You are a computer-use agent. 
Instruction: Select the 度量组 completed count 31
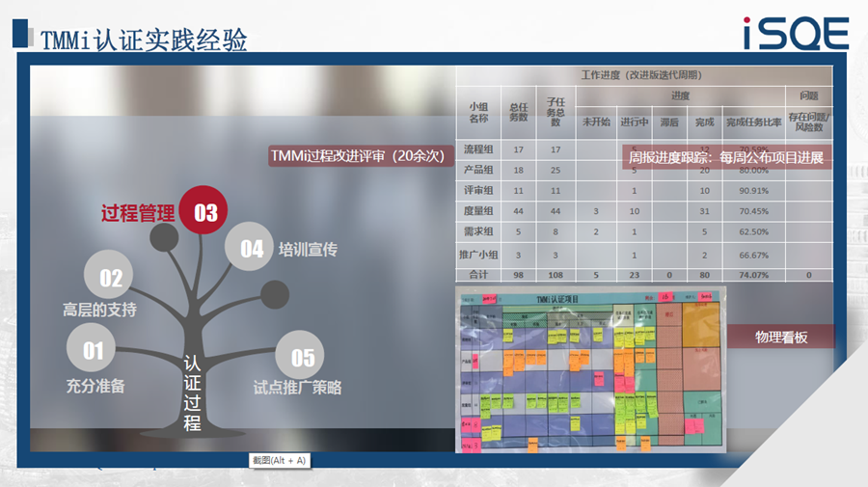pos(704,211)
